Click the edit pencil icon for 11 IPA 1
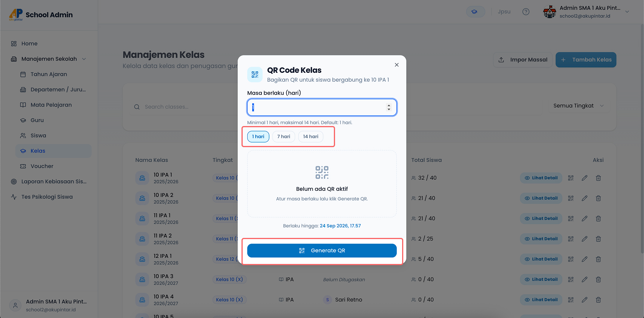Image resolution: width=644 pixels, height=318 pixels. [585, 218]
